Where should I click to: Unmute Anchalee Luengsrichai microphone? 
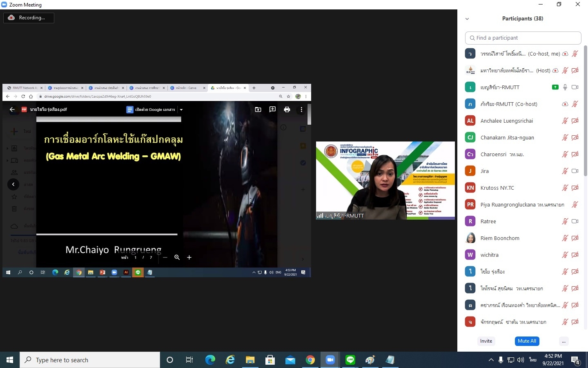pos(565,121)
